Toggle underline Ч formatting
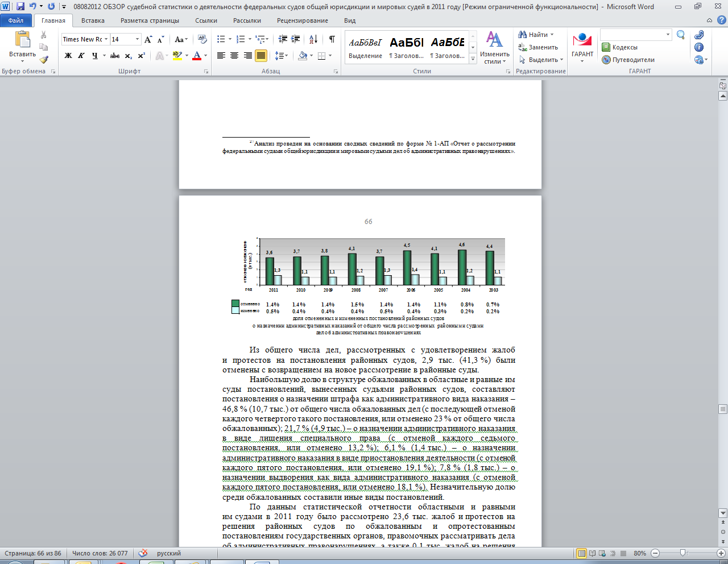Screen dimensions: 728x564 (x=94, y=56)
